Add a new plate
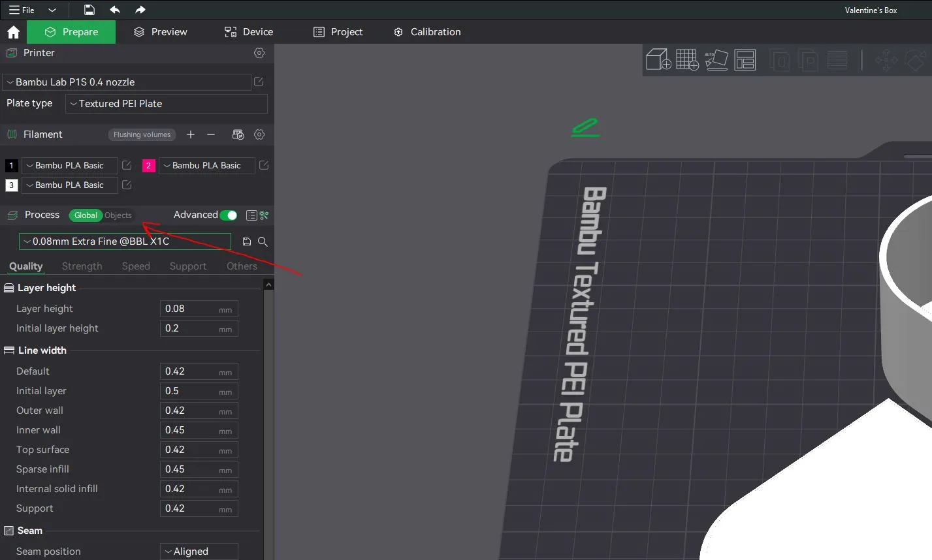The width and height of the screenshot is (932, 560). [687, 59]
